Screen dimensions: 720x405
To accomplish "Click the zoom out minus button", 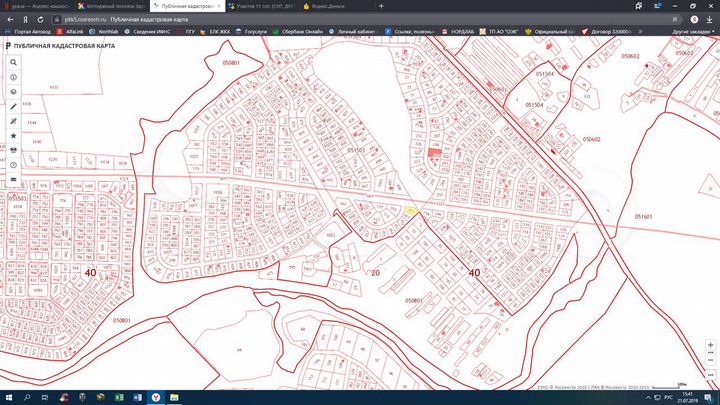I will click(x=709, y=360).
